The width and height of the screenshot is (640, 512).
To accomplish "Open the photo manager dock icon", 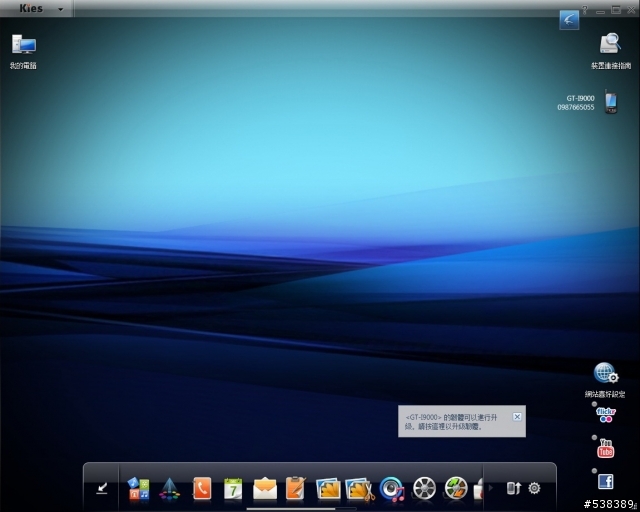I will [x=328, y=489].
